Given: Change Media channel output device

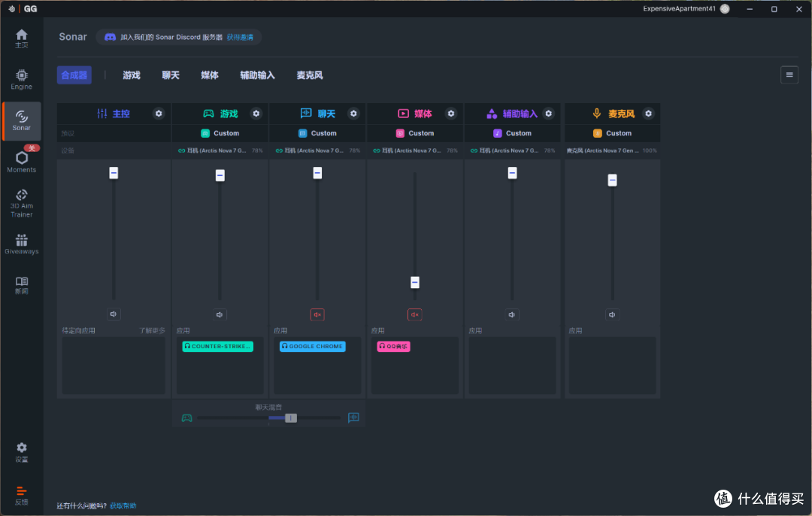Looking at the screenshot, I should click(x=415, y=150).
